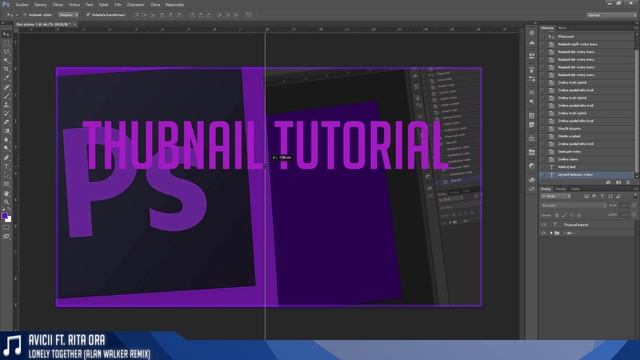Click the background white color swatch
Screen dimensions: 640x360
pos(8,220)
